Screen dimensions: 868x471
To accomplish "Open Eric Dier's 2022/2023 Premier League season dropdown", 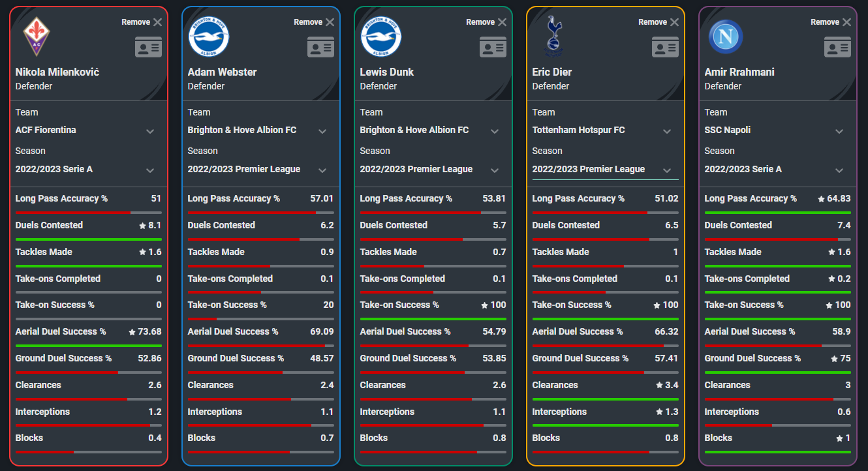I will pyautogui.click(x=606, y=170).
